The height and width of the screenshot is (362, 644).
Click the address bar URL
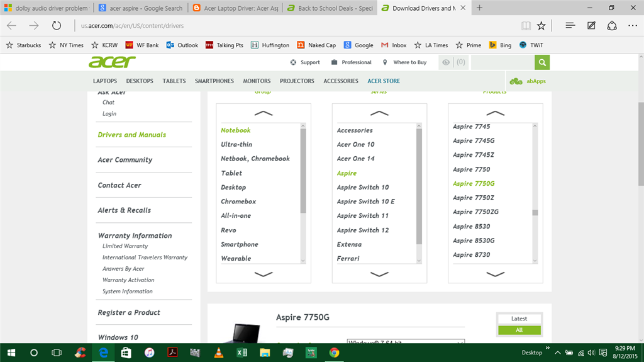click(132, 26)
